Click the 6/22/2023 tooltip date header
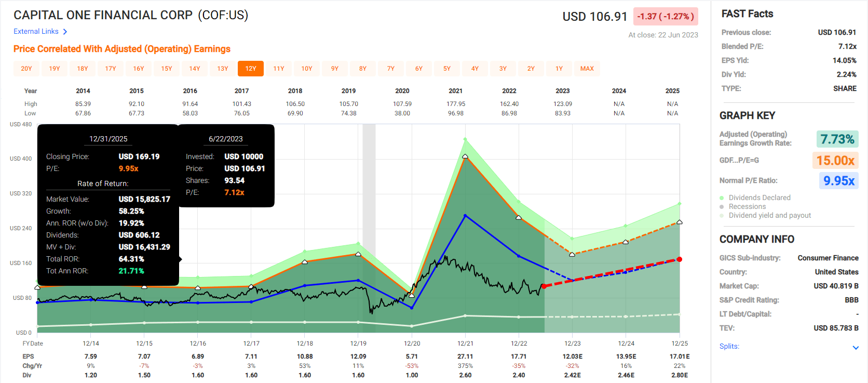The height and width of the screenshot is (383, 868). (226, 139)
